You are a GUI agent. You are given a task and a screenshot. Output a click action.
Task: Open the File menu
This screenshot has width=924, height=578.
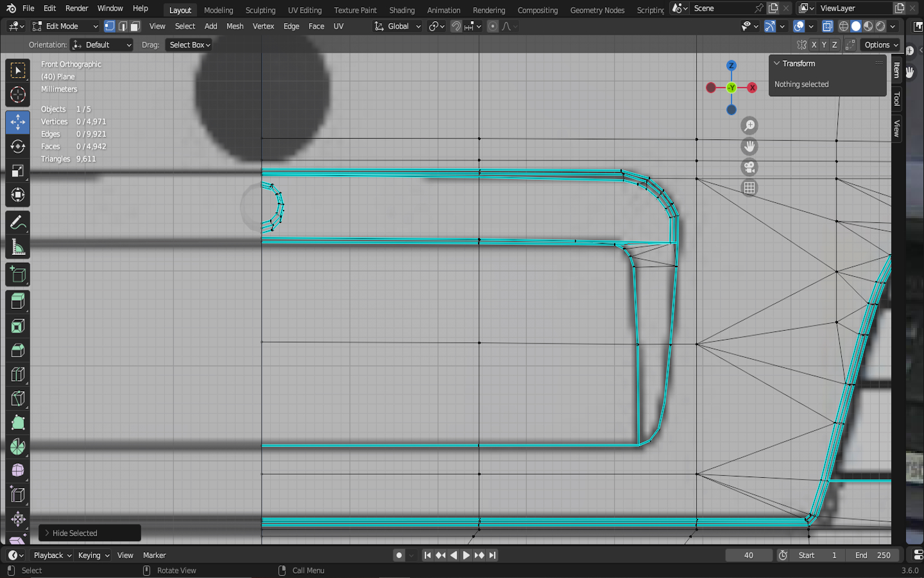(28, 8)
